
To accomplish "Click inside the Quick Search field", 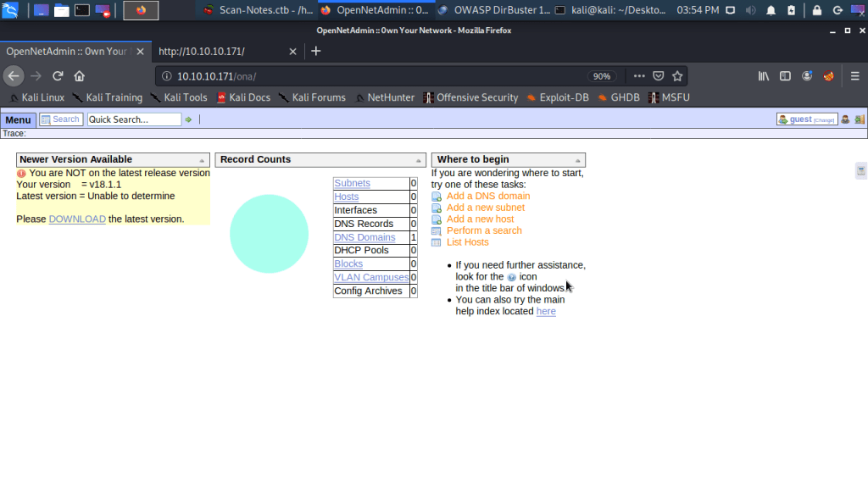I will click(x=134, y=119).
